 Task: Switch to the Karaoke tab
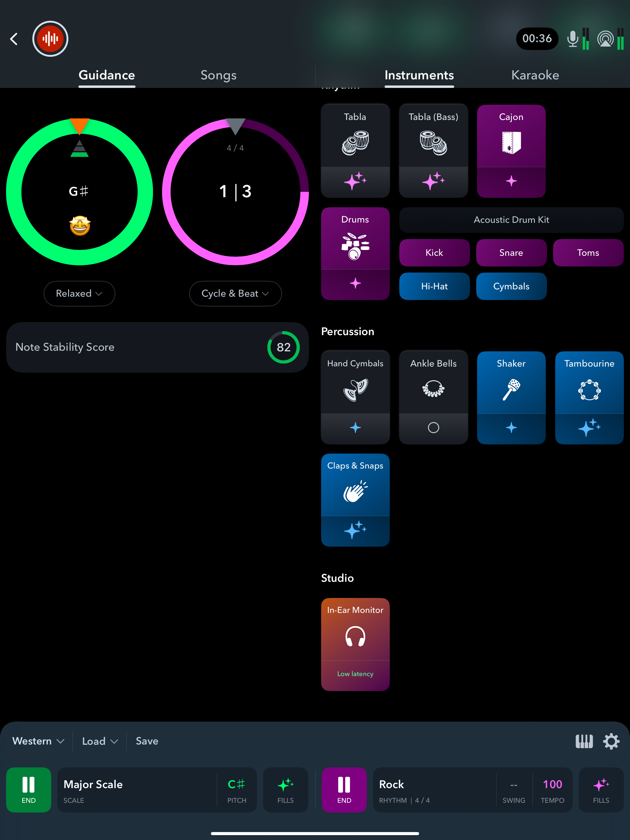(x=535, y=75)
